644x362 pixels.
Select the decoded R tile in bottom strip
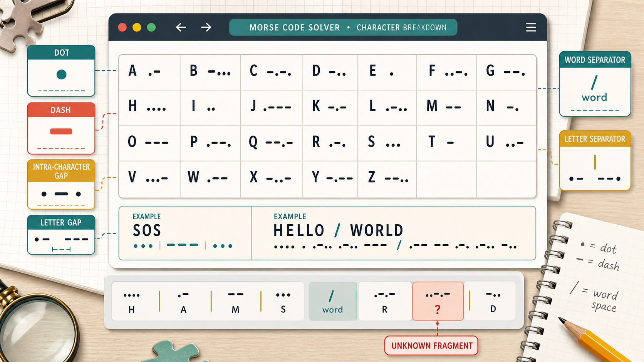click(385, 302)
